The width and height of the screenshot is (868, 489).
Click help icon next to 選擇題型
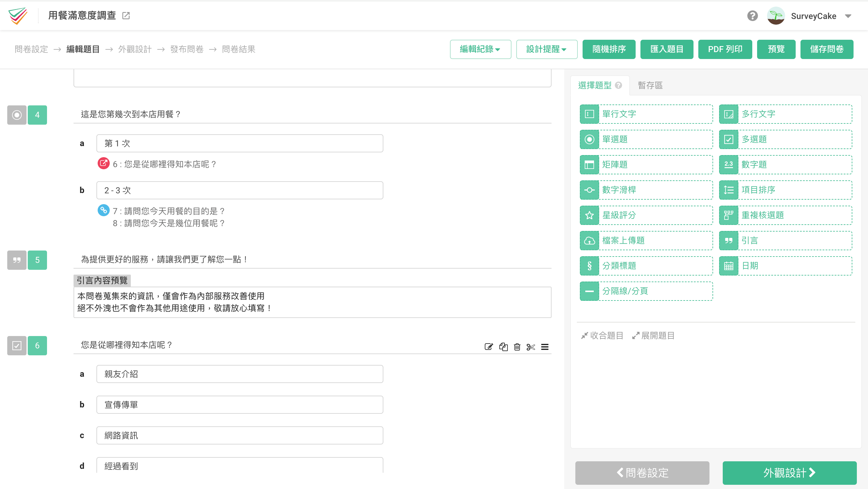pos(618,86)
